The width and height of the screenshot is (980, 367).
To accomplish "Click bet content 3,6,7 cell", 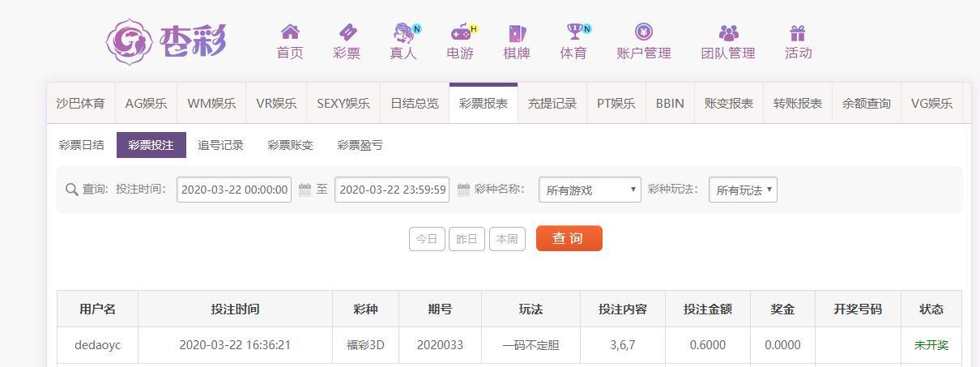I will pos(623,345).
